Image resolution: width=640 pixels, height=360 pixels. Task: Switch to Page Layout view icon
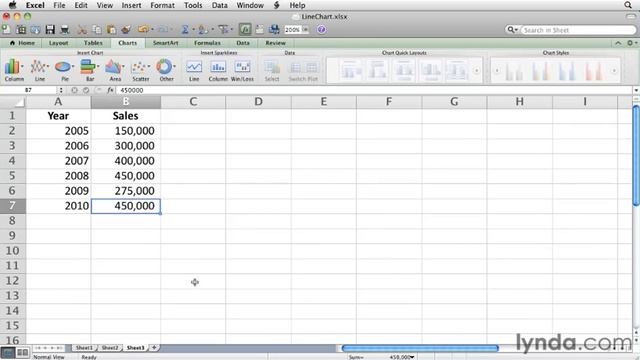pos(22,352)
